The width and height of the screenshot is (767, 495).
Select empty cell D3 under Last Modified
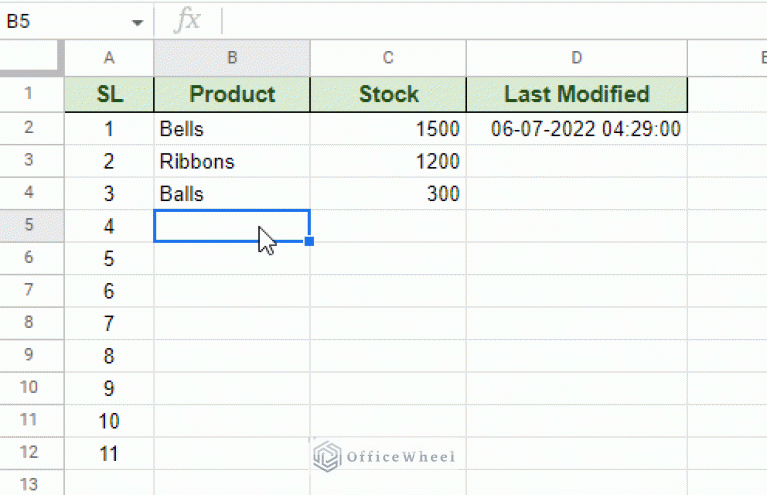[x=577, y=161]
